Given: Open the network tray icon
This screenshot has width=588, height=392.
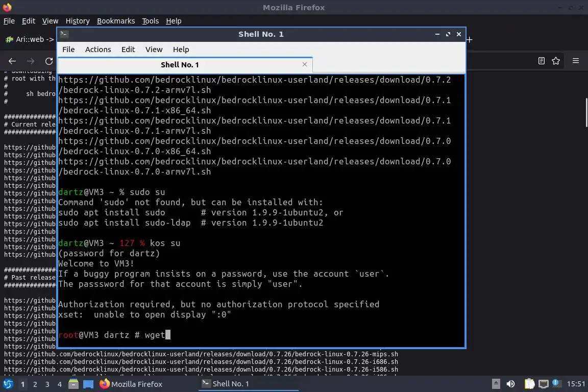Looking at the screenshot, I should [544, 384].
